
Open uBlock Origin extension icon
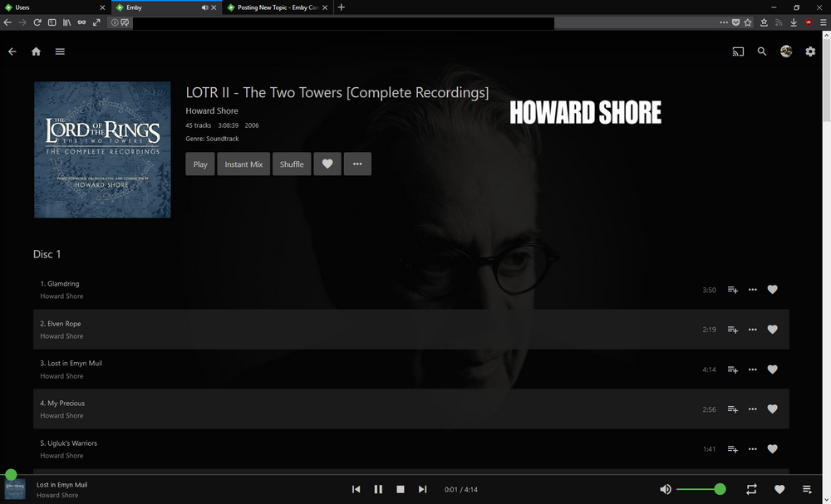click(x=809, y=22)
